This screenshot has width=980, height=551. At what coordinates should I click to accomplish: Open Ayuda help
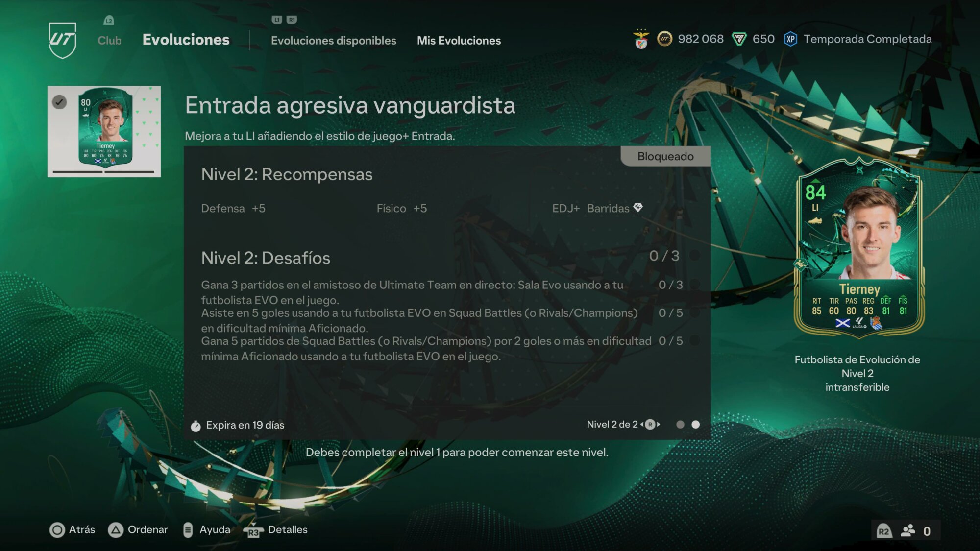point(215,529)
